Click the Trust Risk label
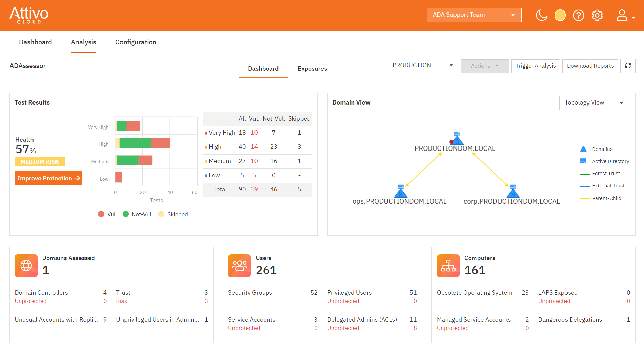644x346 pixels. point(121,301)
